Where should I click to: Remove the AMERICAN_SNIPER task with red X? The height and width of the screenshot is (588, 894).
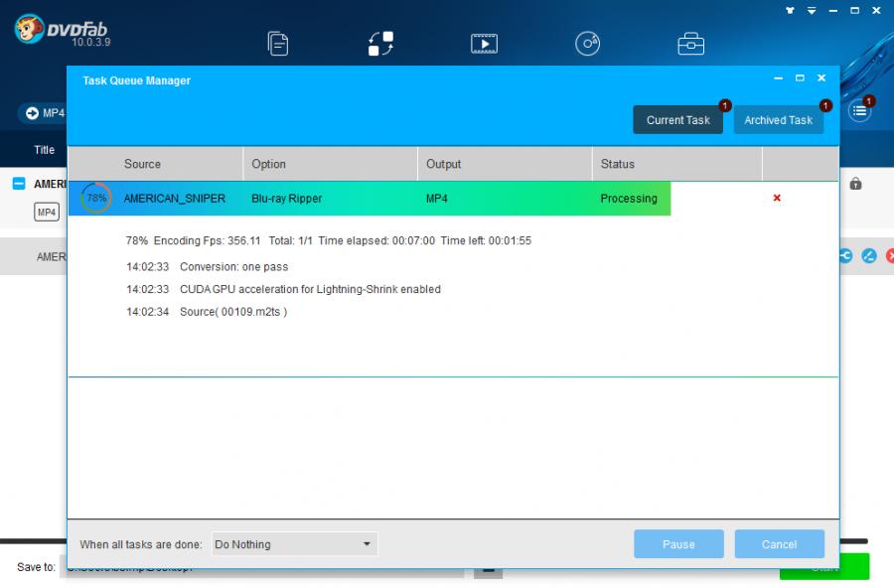[x=777, y=198]
